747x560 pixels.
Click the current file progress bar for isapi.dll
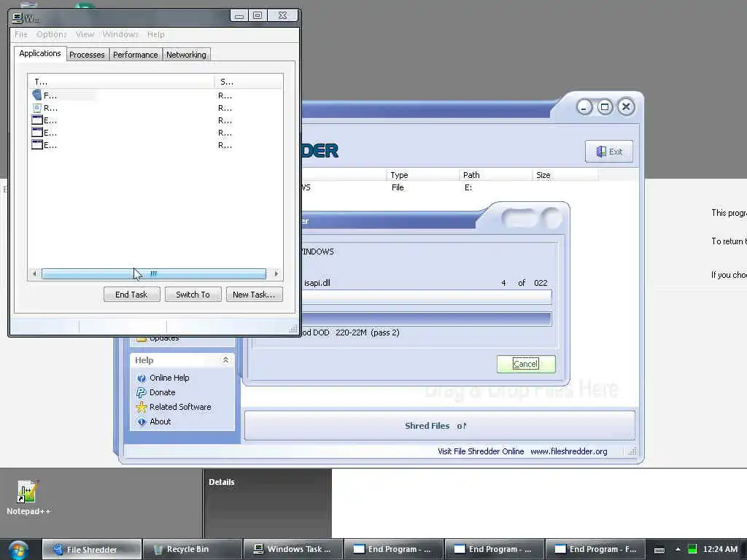point(426,297)
